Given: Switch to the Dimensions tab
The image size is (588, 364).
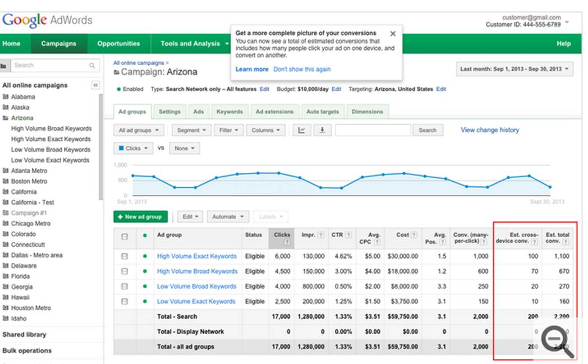Looking at the screenshot, I should [x=367, y=112].
